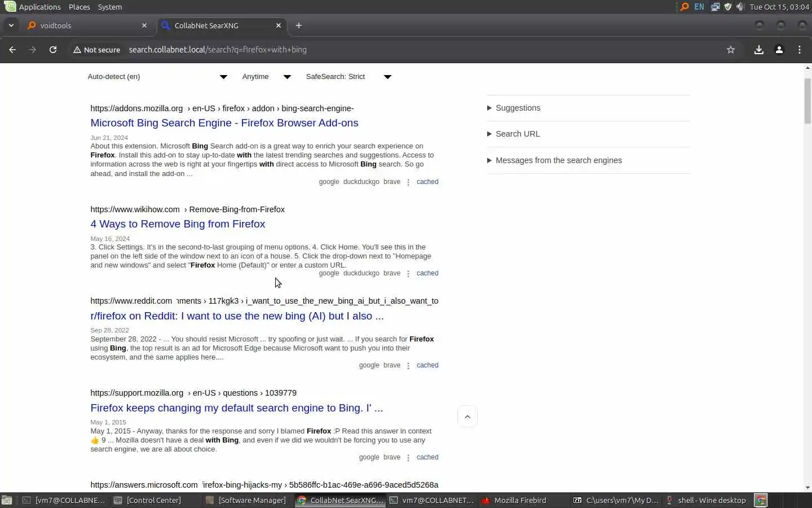Bookmark this page with the star icon
The image size is (812, 508).
coord(731,50)
